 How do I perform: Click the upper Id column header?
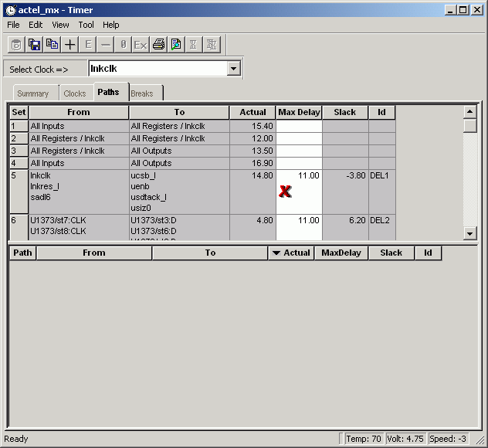tap(382, 112)
